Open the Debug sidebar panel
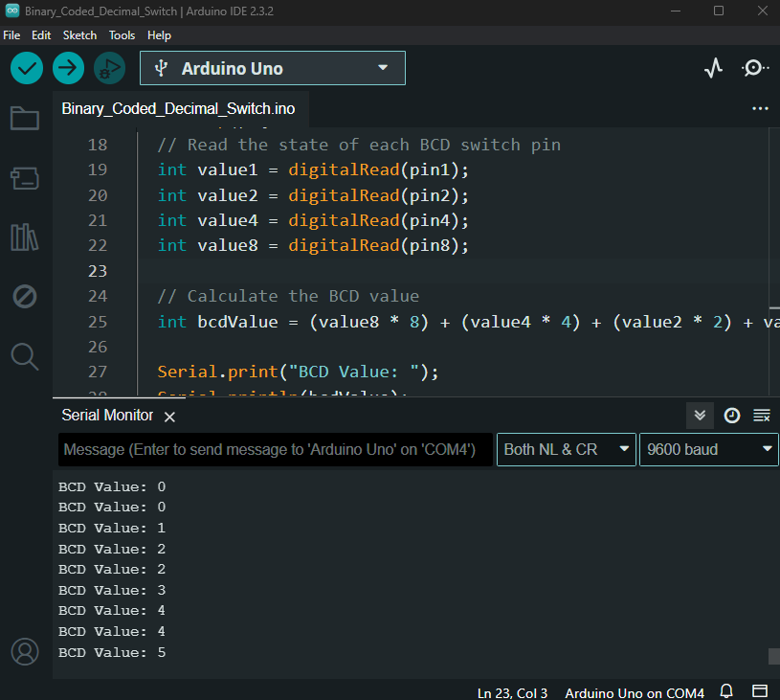This screenshot has width=780, height=700. [25, 297]
